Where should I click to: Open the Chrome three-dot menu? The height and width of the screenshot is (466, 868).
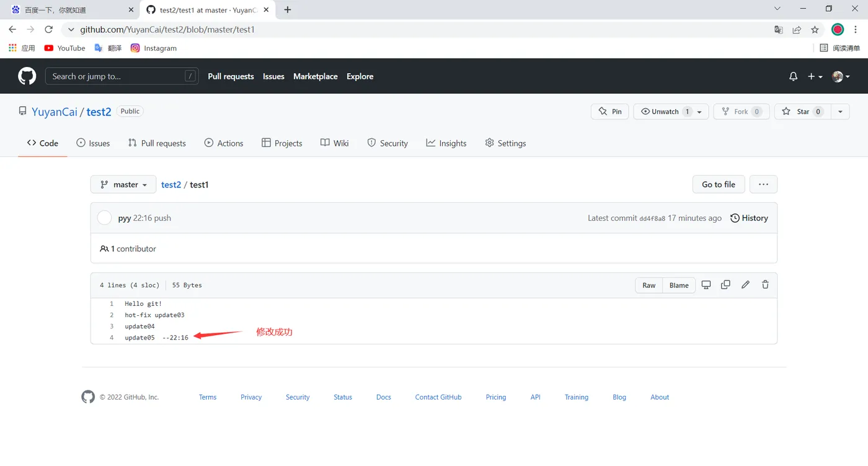856,29
